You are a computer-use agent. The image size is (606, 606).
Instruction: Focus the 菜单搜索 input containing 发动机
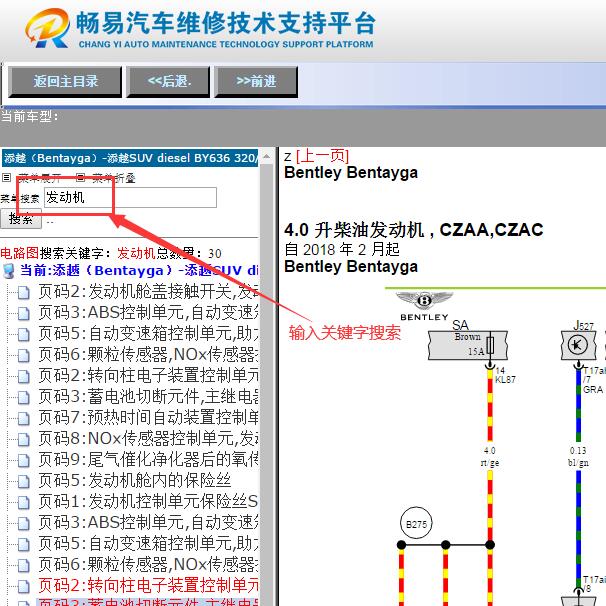pyautogui.click(x=130, y=197)
